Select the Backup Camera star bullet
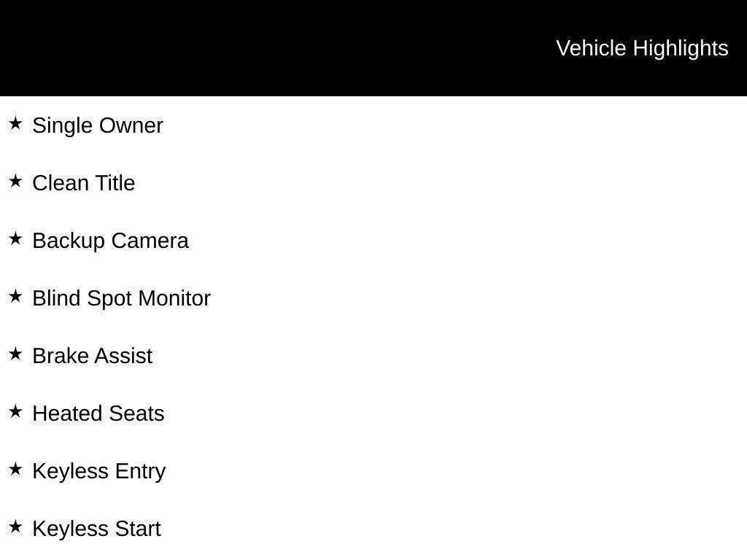Screen dimensions: 747x560 coord(15,239)
